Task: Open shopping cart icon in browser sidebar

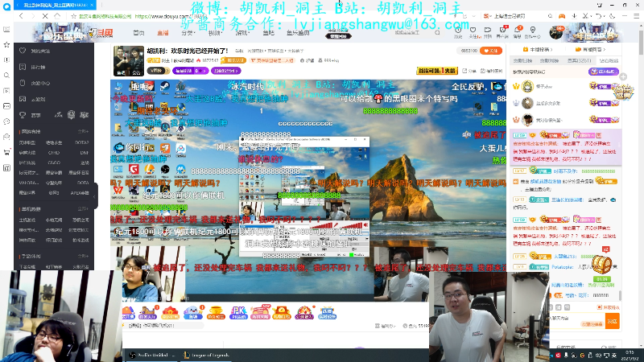Action: (x=6, y=152)
